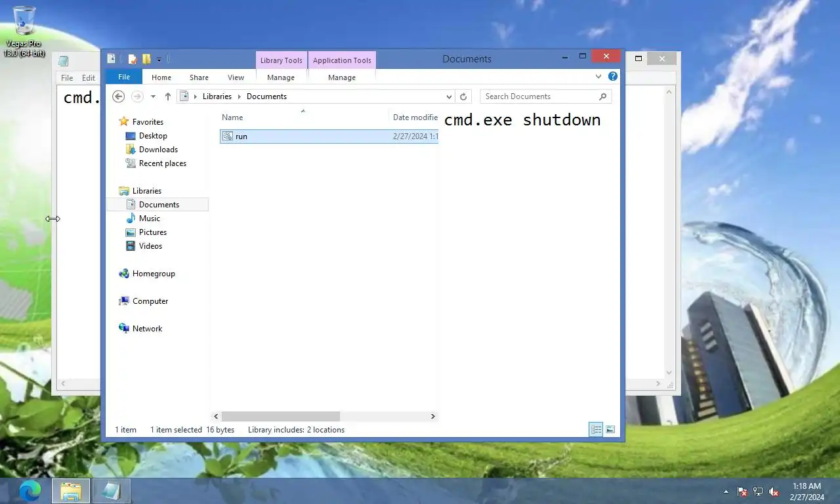Click the Back navigation arrow

coord(118,96)
